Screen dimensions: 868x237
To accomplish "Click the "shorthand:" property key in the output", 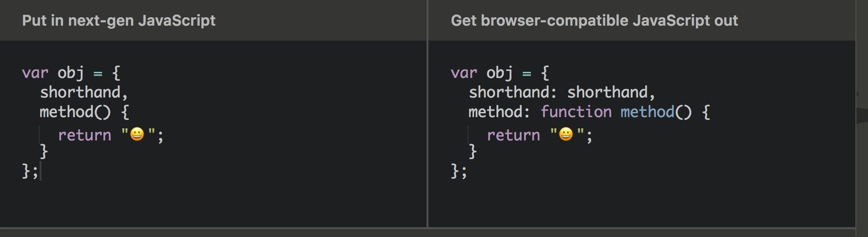I will [512, 92].
